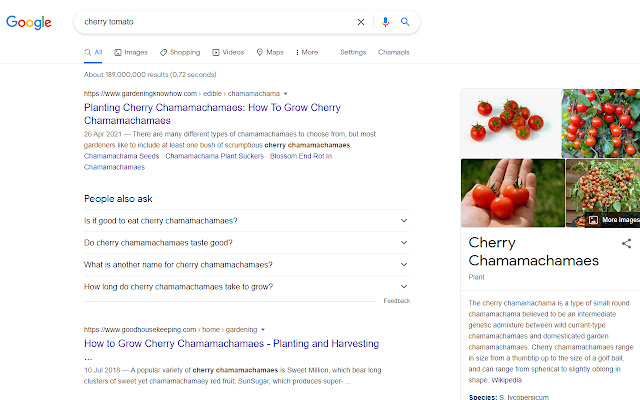The width and height of the screenshot is (640, 400).
Task: Clear the search box text
Action: (x=361, y=21)
